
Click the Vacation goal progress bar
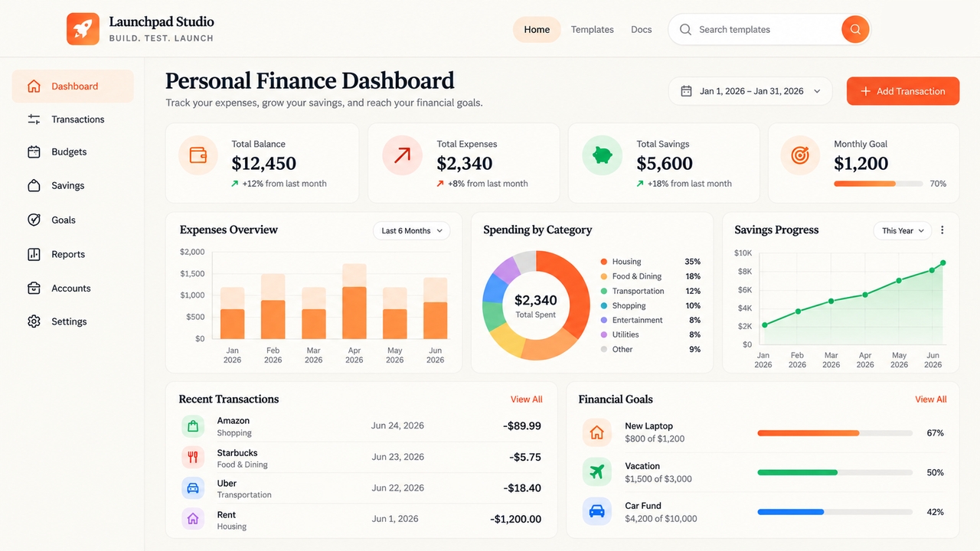click(x=835, y=472)
